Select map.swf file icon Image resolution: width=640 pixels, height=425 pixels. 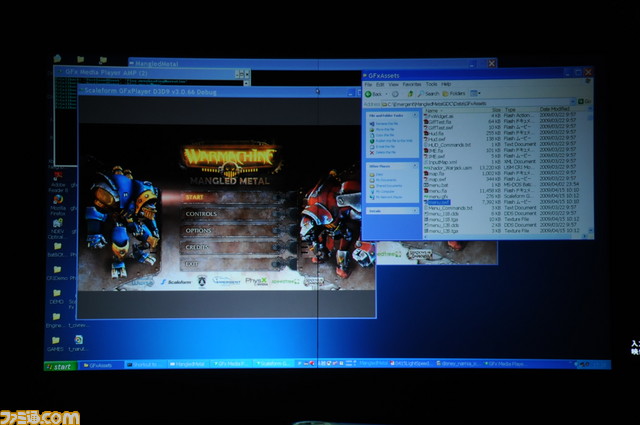click(x=426, y=179)
